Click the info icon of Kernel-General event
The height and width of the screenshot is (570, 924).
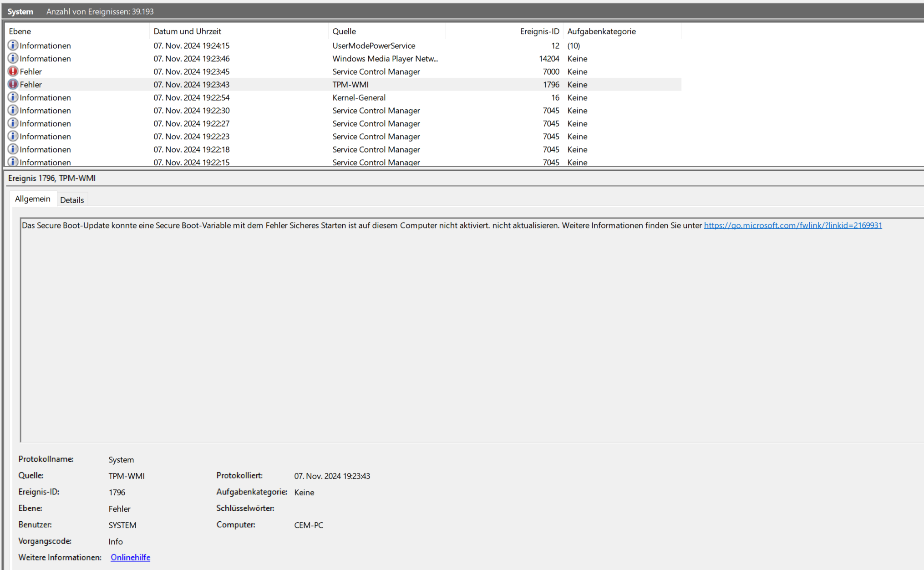pyautogui.click(x=13, y=97)
